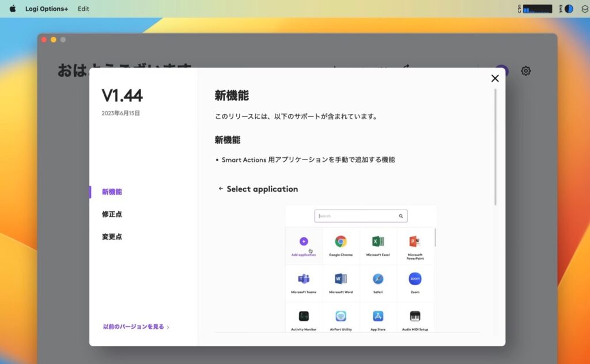590x364 pixels.
Task: Select the Activity Monitor icon
Action: tap(303, 316)
